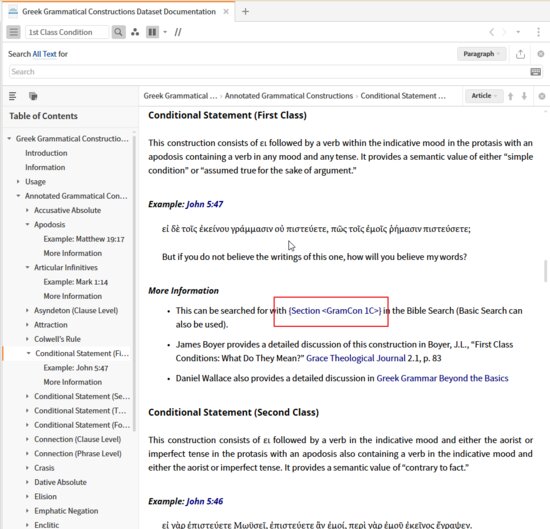
Task: Select Connection (Phrase Level) tree item
Action: [78, 453]
